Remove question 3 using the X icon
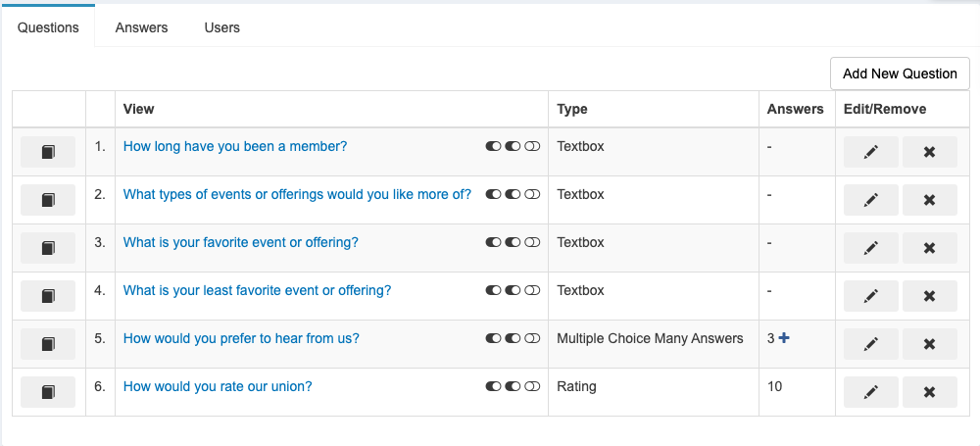Viewport: 980px width, 446px height. [x=929, y=248]
